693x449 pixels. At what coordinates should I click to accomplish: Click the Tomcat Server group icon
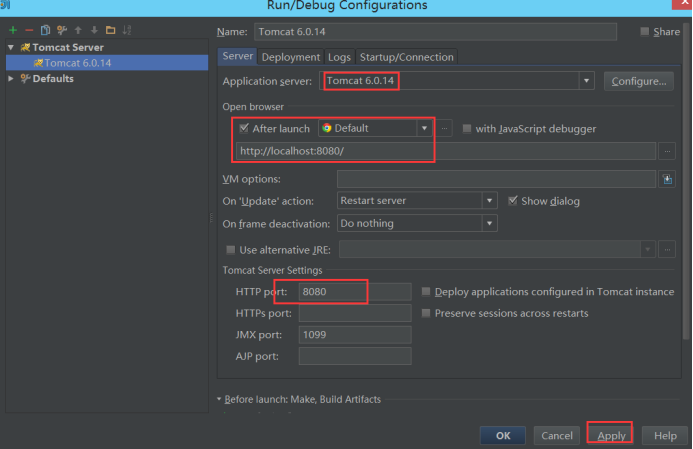[x=25, y=47]
